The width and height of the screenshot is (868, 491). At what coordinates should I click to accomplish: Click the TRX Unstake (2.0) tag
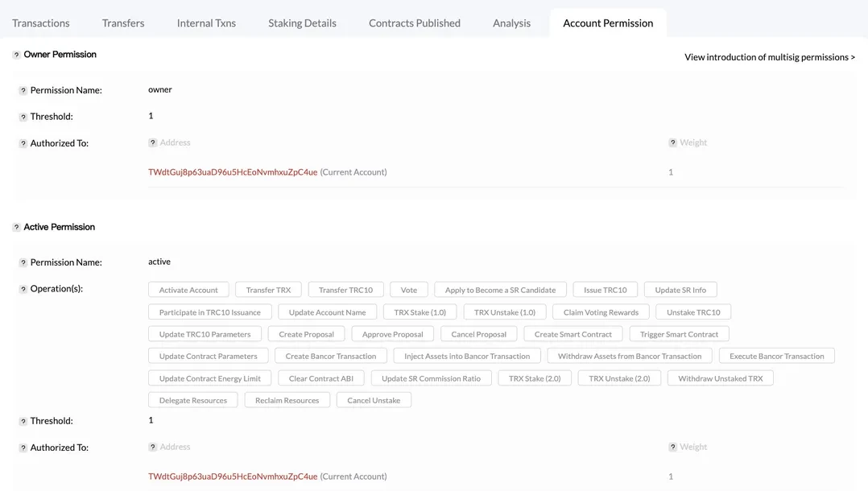(619, 378)
